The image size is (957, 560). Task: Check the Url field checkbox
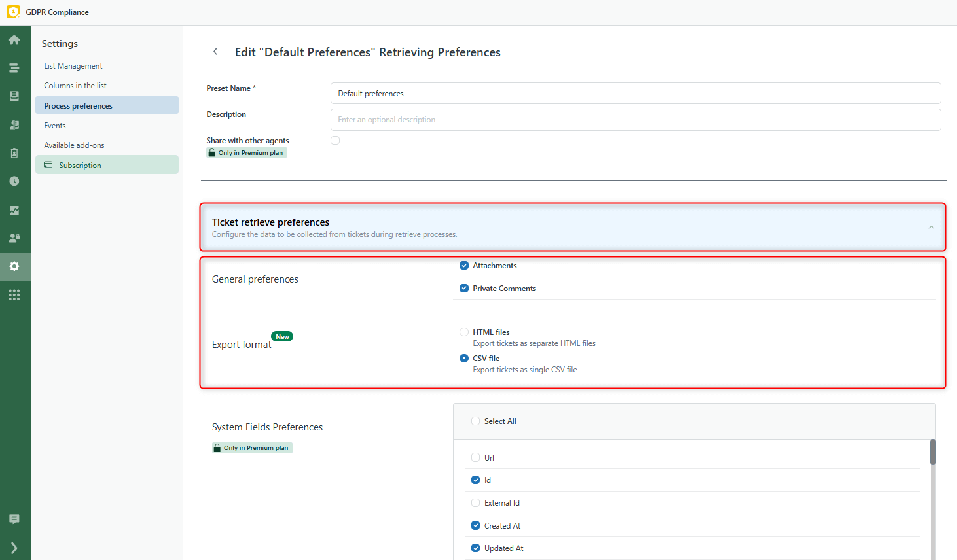click(476, 458)
